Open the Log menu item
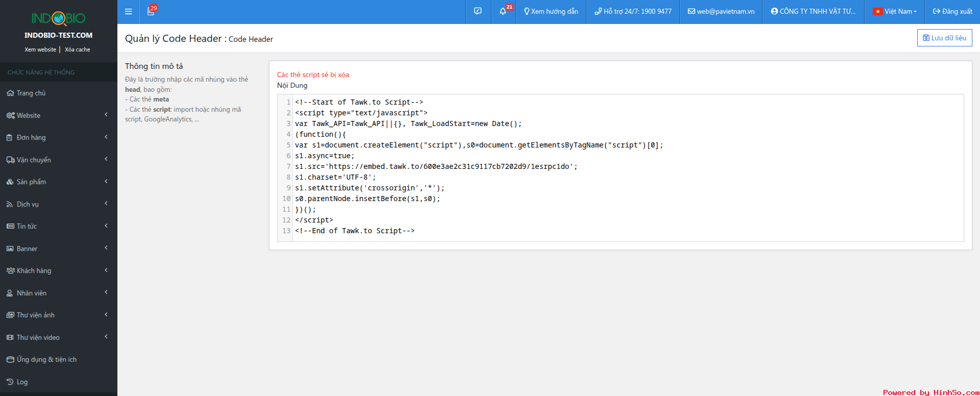The width and height of the screenshot is (980, 396). pos(59,382)
